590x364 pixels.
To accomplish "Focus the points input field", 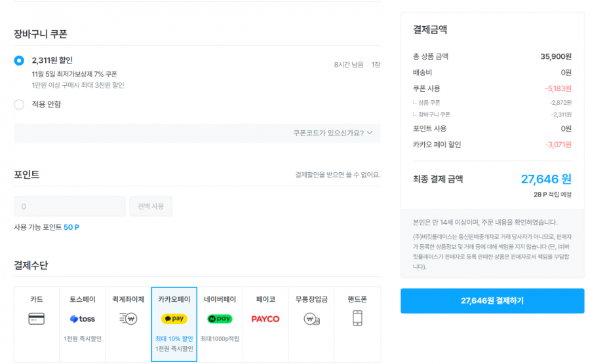I will point(69,206).
